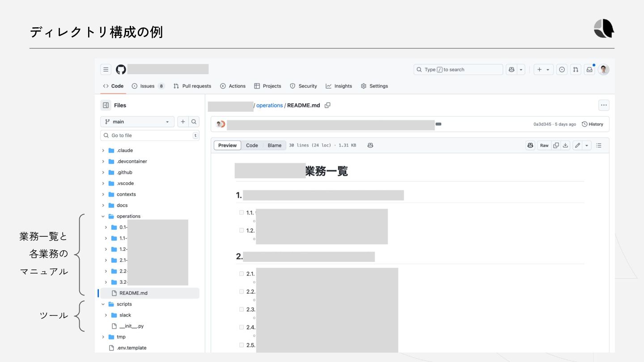The width and height of the screenshot is (644, 362).
Task: Click the GitHub logo icon
Action: click(121, 69)
